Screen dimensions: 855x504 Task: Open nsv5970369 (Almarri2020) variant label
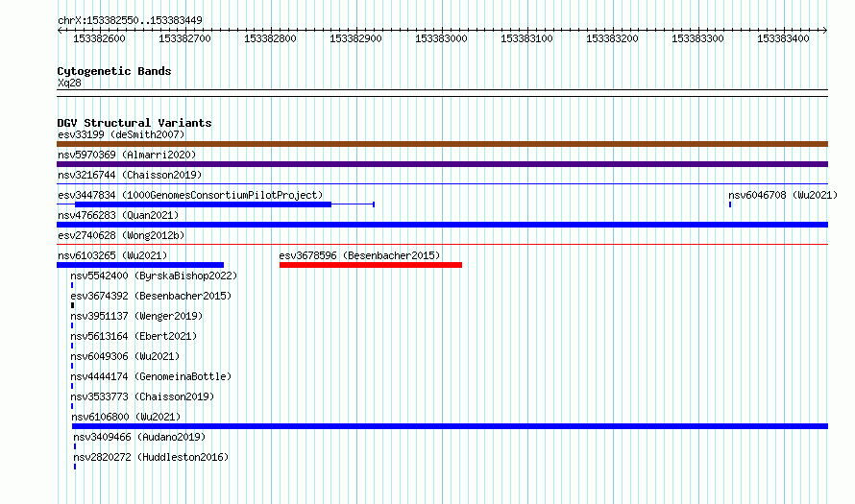pyautogui.click(x=127, y=155)
